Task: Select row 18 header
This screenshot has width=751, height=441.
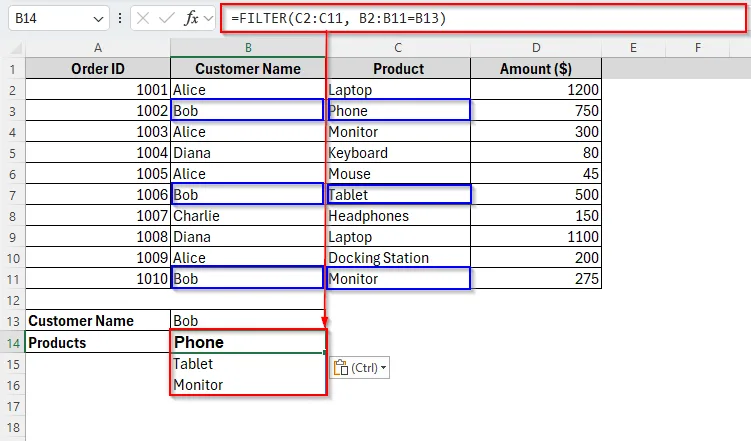Action: 12,427
